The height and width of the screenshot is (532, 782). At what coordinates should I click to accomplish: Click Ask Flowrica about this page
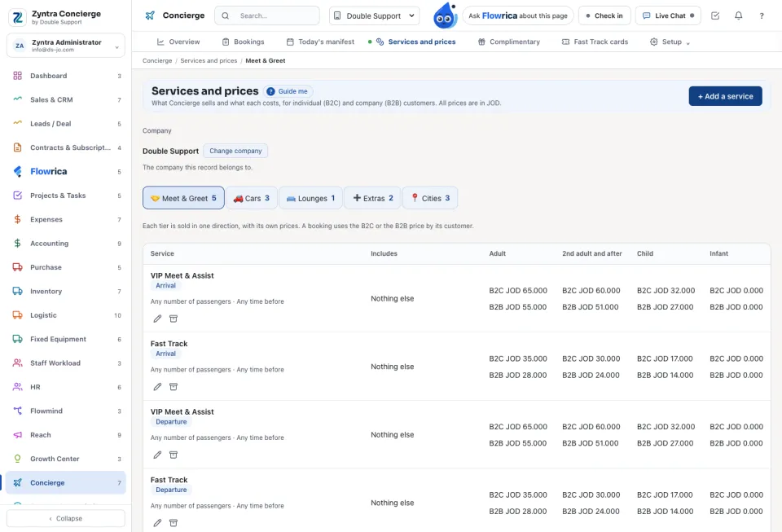pyautogui.click(x=518, y=16)
